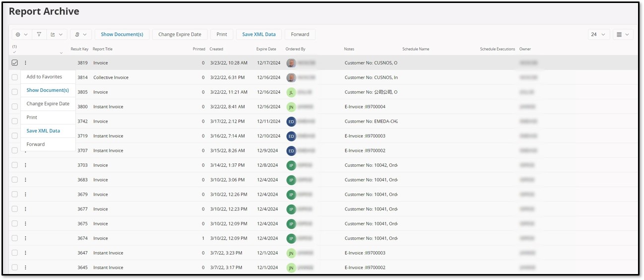This screenshot has width=644, height=280.
Task: Open the three-dot menu for row 3677
Action: [25, 209]
